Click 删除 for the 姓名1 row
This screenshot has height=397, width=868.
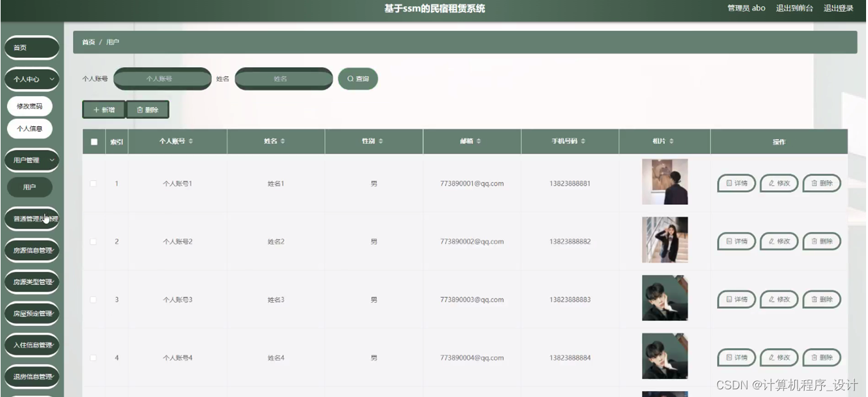pyautogui.click(x=822, y=183)
